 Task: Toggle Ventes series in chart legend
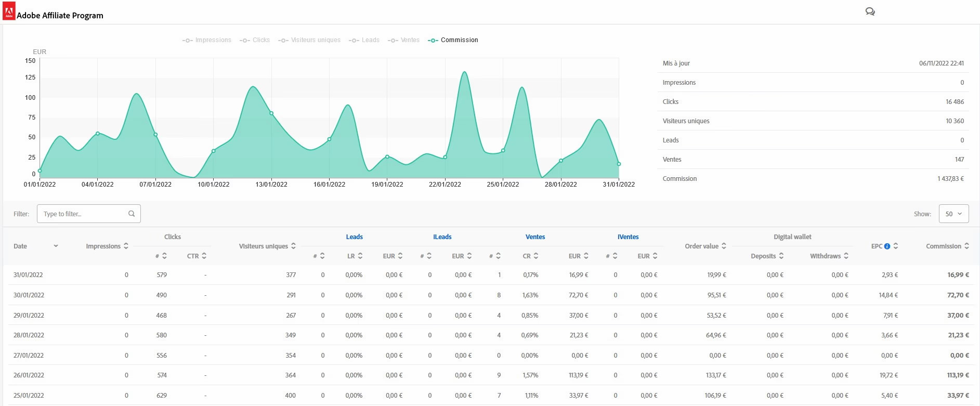click(403, 40)
